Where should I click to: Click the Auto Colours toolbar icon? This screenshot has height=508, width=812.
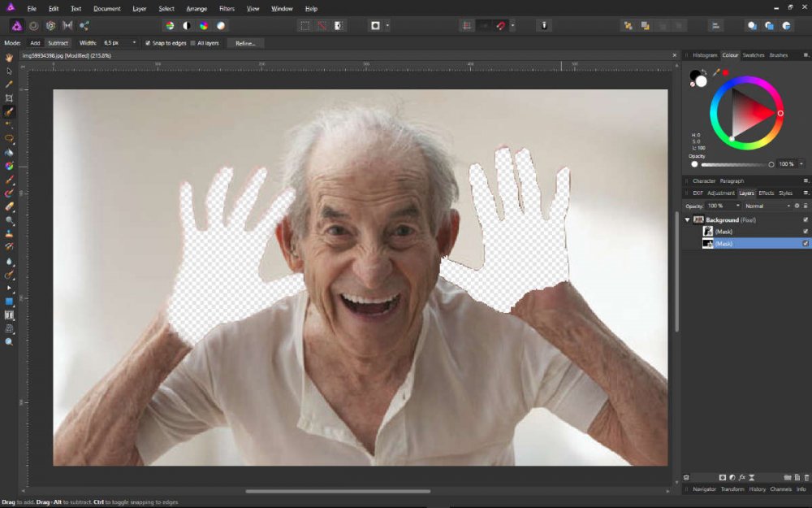point(203,26)
